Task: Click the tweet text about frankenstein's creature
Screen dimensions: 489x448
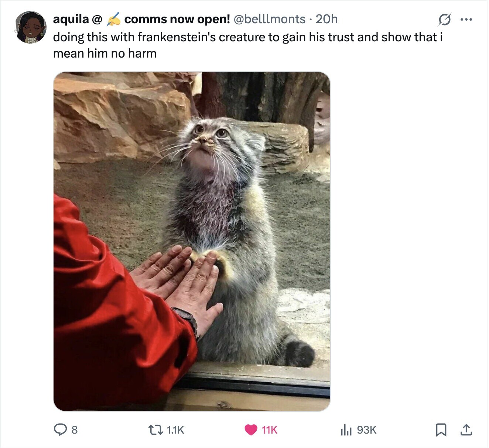Action: click(x=248, y=45)
